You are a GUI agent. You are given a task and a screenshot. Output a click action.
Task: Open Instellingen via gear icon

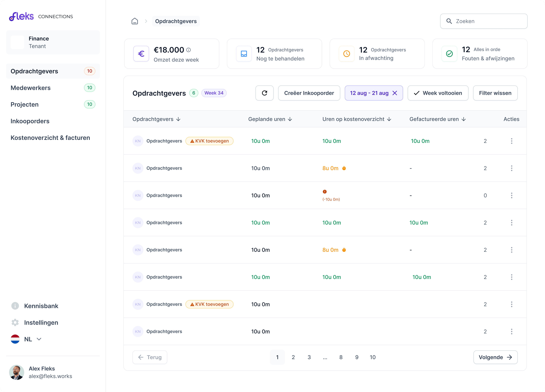point(15,322)
